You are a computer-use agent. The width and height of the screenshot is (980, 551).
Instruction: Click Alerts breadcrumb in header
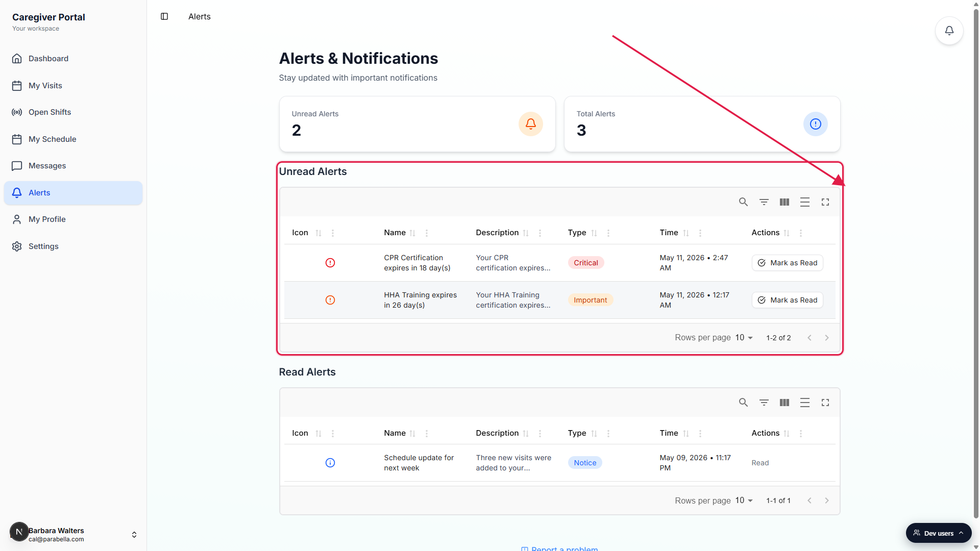click(x=199, y=16)
